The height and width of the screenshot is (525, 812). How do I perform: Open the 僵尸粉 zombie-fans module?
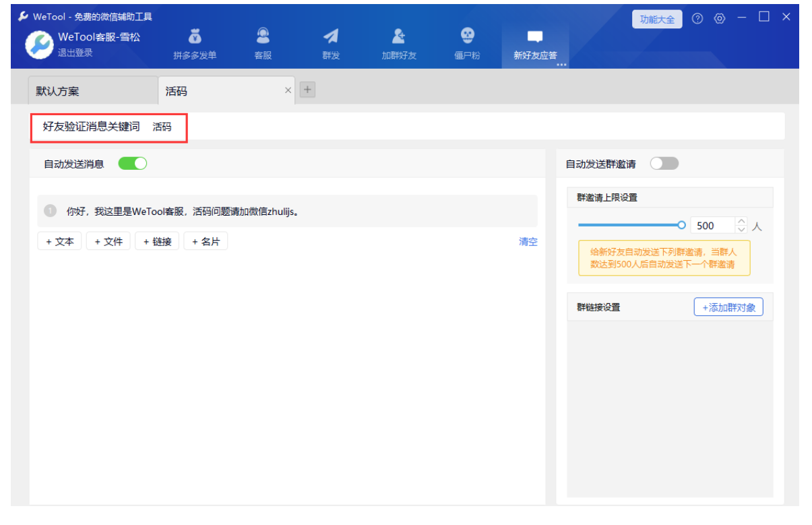(467, 44)
